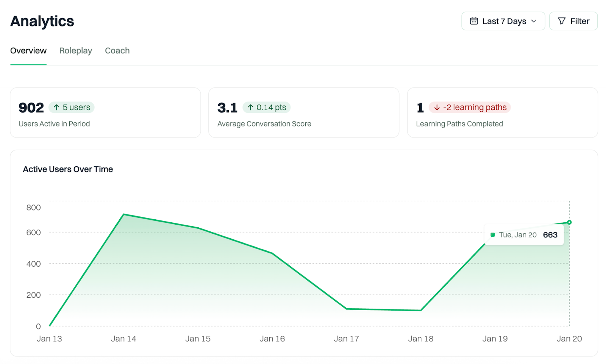The width and height of the screenshot is (606, 364).
Task: Click the 0 y-axis label
Action: click(x=38, y=327)
